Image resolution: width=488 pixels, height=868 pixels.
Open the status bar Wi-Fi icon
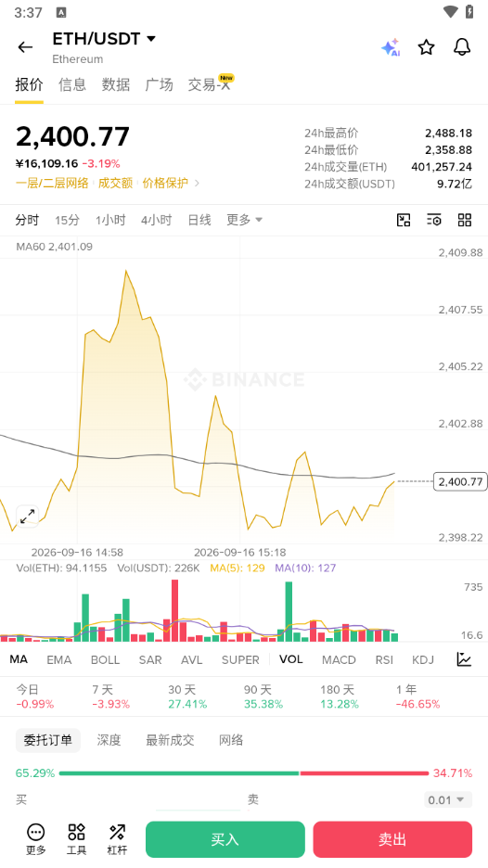coord(451,12)
